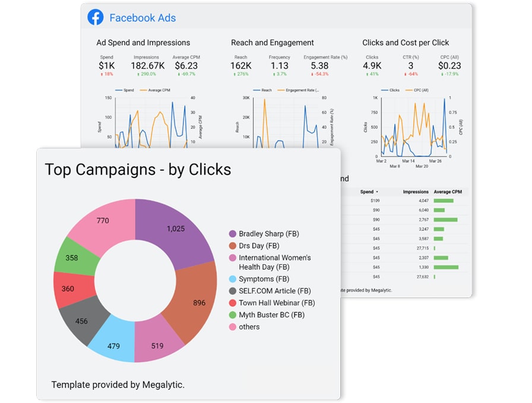The height and width of the screenshot is (403, 532).
Task: Click the Engagement Rate 5.38 value
Action: coord(319,65)
